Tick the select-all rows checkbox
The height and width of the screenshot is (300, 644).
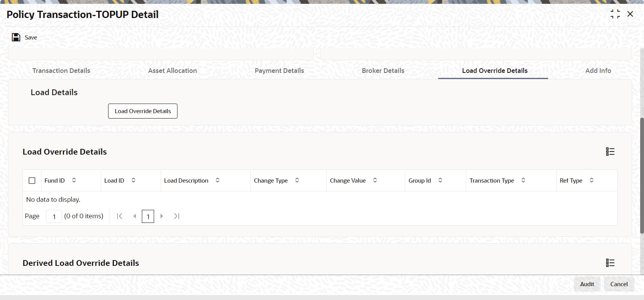click(x=32, y=180)
